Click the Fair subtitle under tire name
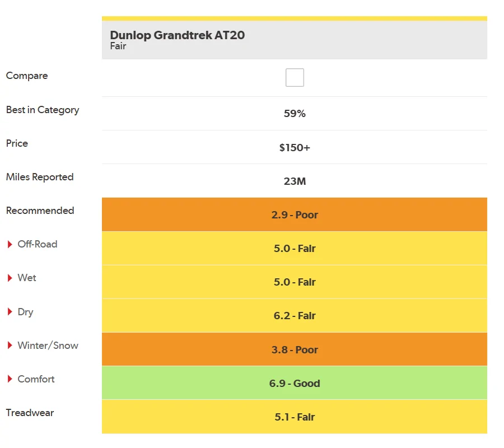This screenshot has width=504, height=448. (x=118, y=46)
